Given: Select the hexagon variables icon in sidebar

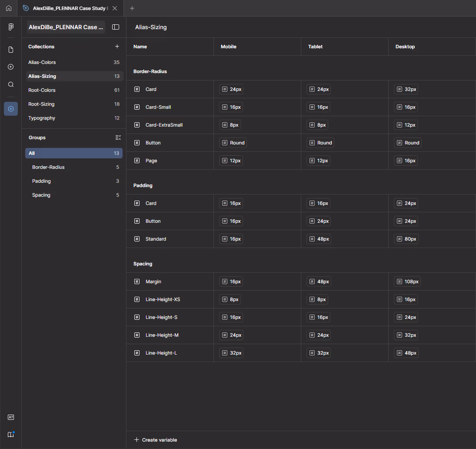Looking at the screenshot, I should point(11,109).
